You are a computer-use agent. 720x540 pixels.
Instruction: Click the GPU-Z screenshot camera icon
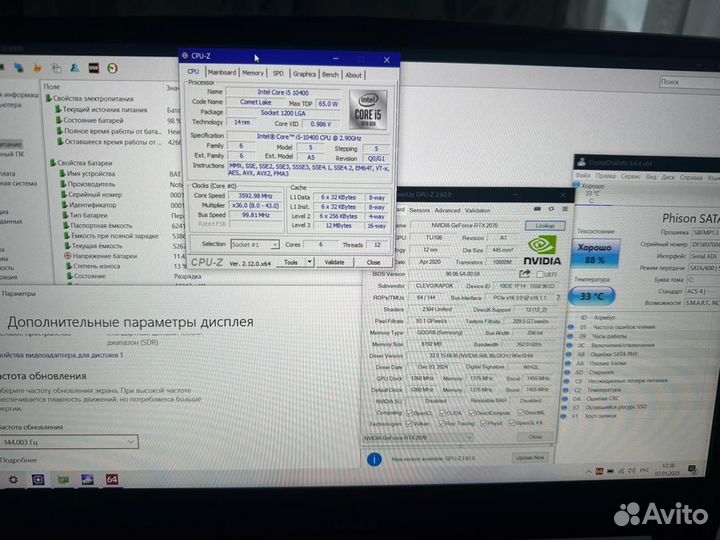[x=537, y=209]
